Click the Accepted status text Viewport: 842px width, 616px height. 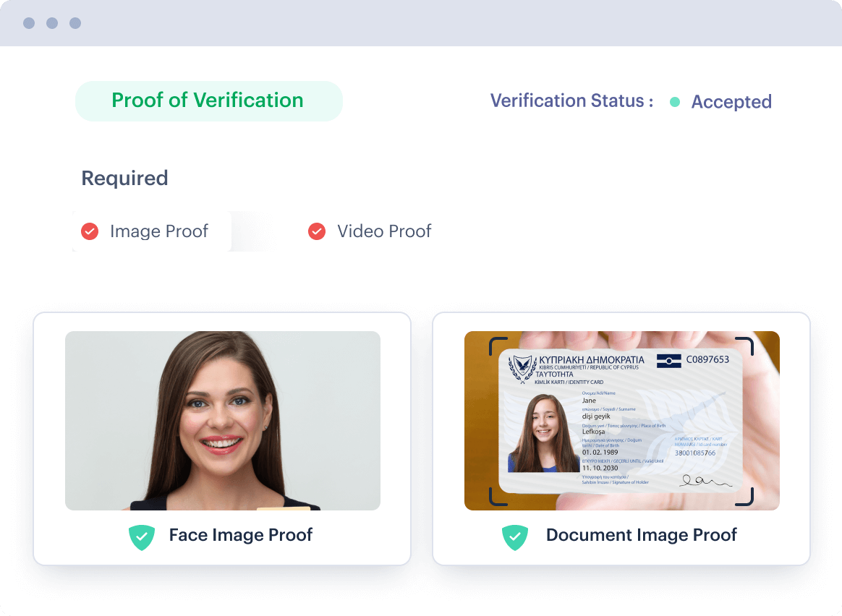pos(731,102)
